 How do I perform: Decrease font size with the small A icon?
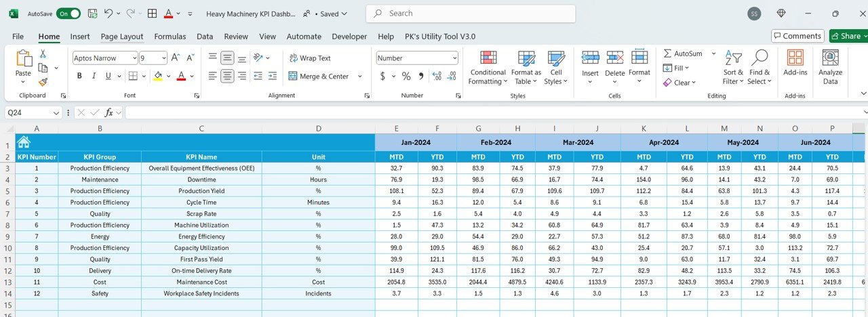[x=190, y=58]
